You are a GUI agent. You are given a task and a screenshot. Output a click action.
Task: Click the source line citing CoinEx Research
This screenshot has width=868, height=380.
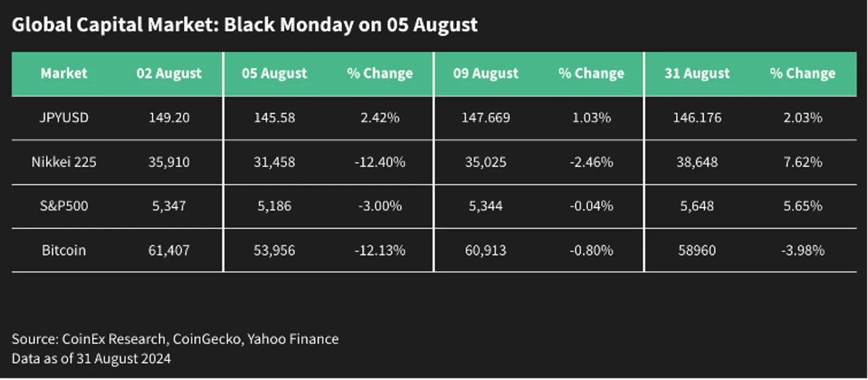175,339
